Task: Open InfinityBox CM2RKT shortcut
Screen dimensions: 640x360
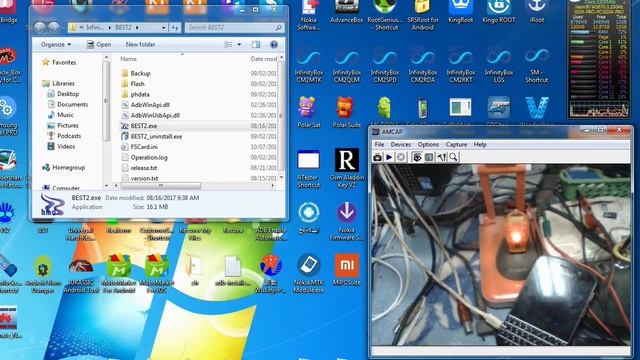Action: coord(460,65)
